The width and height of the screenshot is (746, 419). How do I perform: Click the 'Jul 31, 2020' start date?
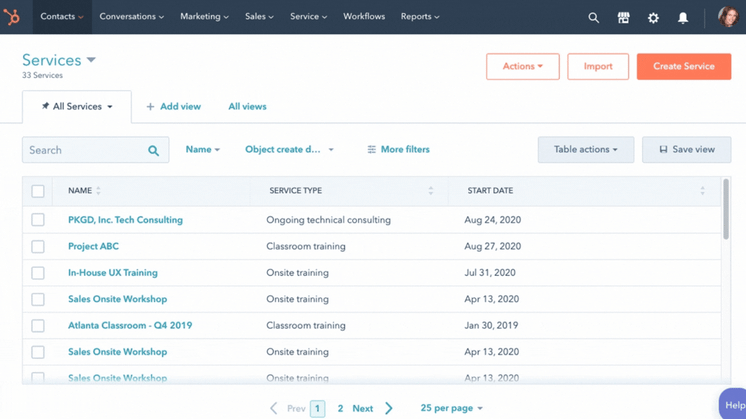pyautogui.click(x=490, y=273)
